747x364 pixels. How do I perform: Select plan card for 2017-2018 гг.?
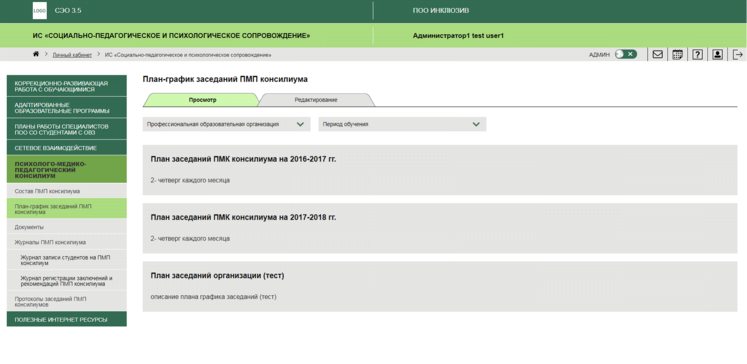coord(440,228)
